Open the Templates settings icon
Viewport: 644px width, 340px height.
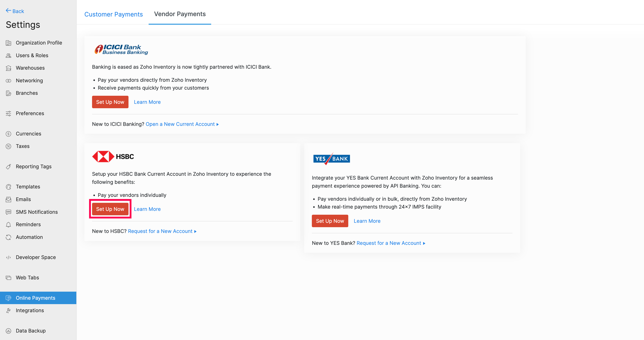coord(8,186)
